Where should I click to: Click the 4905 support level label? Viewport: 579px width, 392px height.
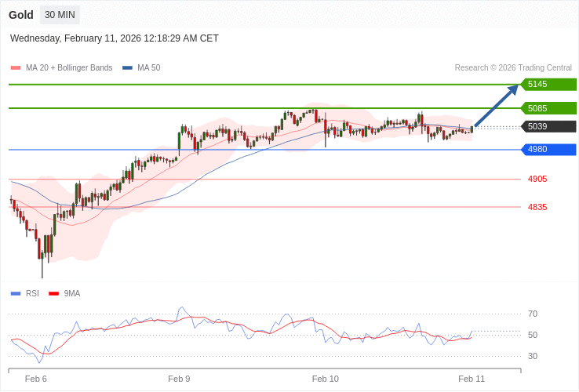(537, 180)
